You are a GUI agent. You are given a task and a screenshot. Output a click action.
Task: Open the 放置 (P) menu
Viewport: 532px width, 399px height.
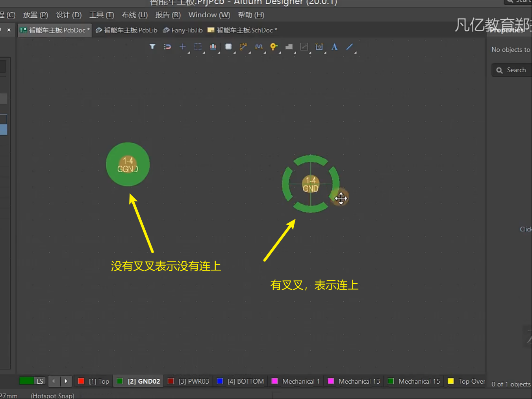click(35, 15)
